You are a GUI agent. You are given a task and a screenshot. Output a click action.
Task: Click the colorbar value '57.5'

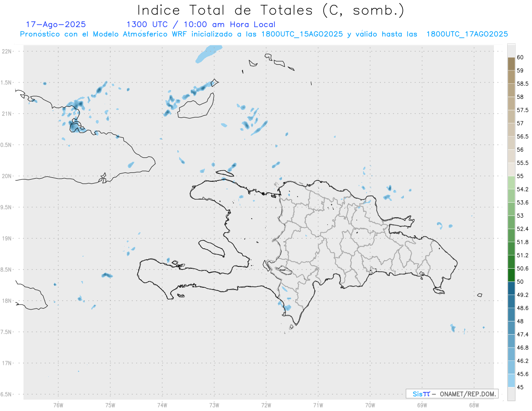pos(523,110)
